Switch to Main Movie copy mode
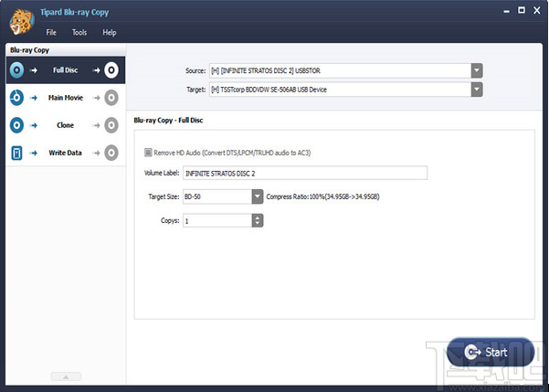This screenshot has width=549, height=392. coord(66,98)
